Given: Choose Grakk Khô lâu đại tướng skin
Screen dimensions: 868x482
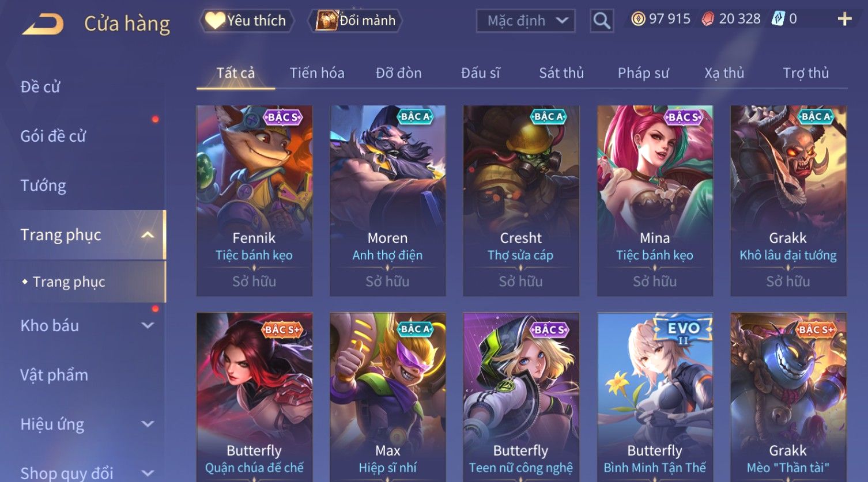Looking at the screenshot, I should [788, 200].
